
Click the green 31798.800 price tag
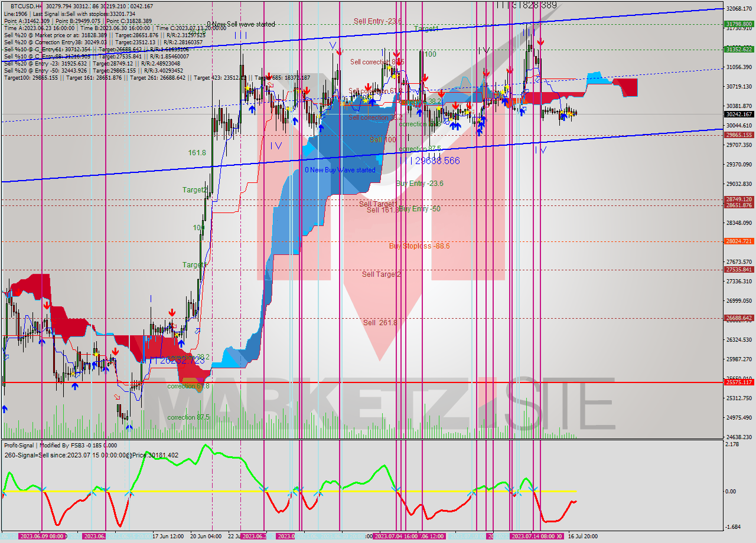pos(738,24)
